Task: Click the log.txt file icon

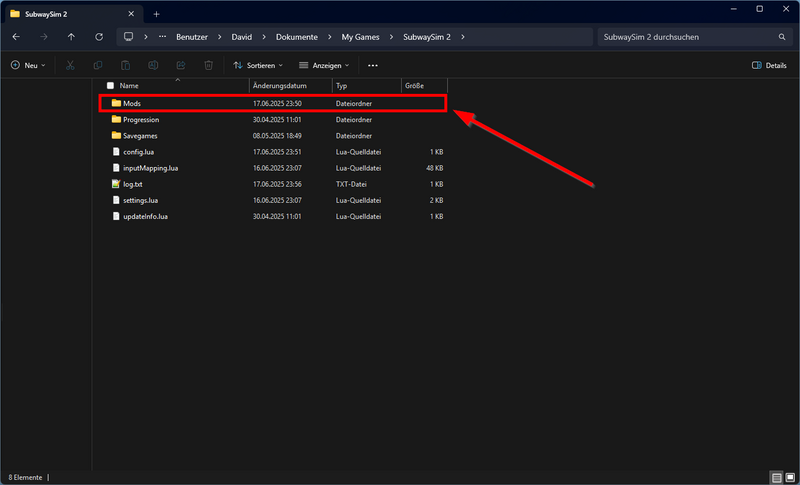Action: 116,184
